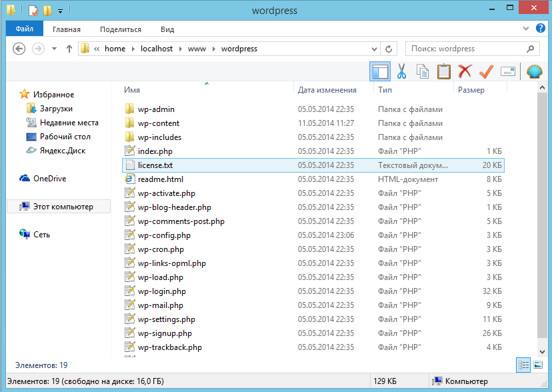Navigate to www in the address bar
This screenshot has height=392, width=552.
(x=197, y=49)
